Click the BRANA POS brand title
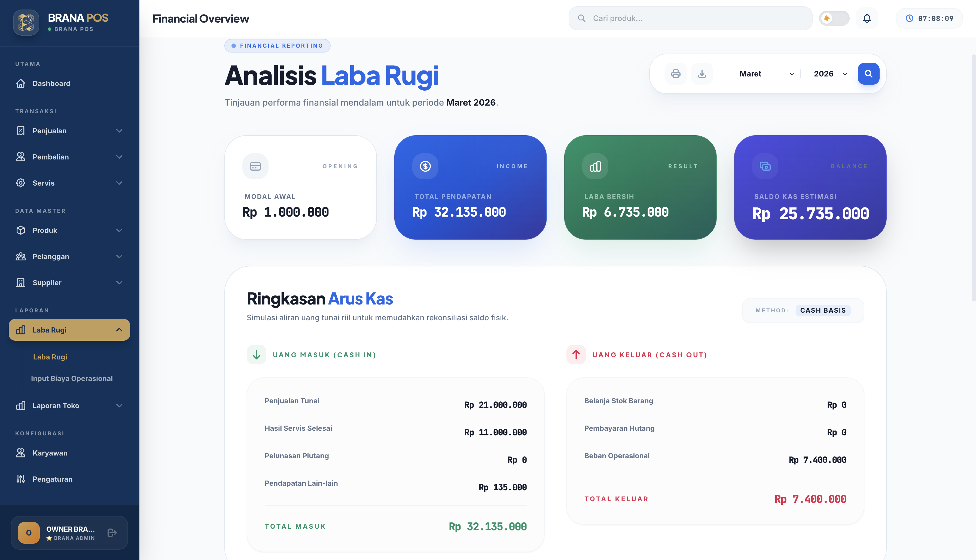 78,18
